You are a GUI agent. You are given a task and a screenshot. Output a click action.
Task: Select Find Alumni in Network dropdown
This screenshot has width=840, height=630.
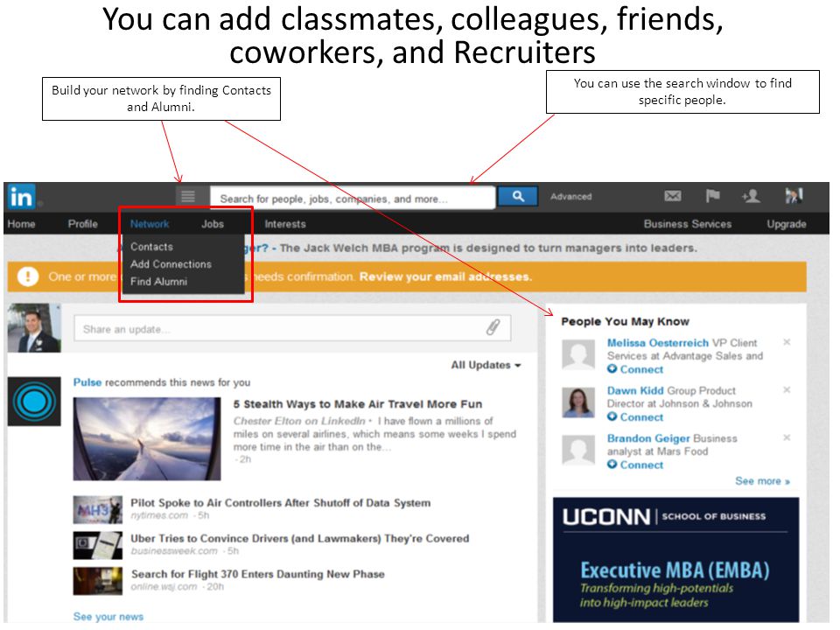click(x=158, y=281)
